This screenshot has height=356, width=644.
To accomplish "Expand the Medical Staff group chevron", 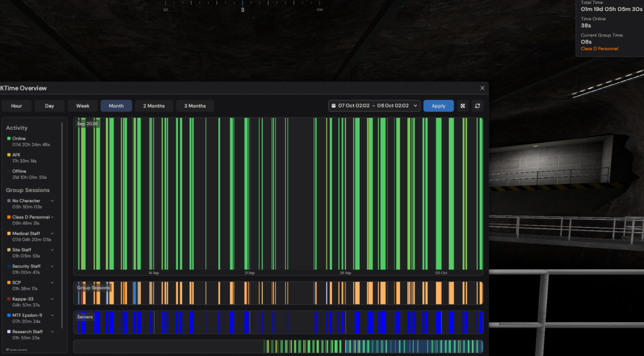I will 52,234.
